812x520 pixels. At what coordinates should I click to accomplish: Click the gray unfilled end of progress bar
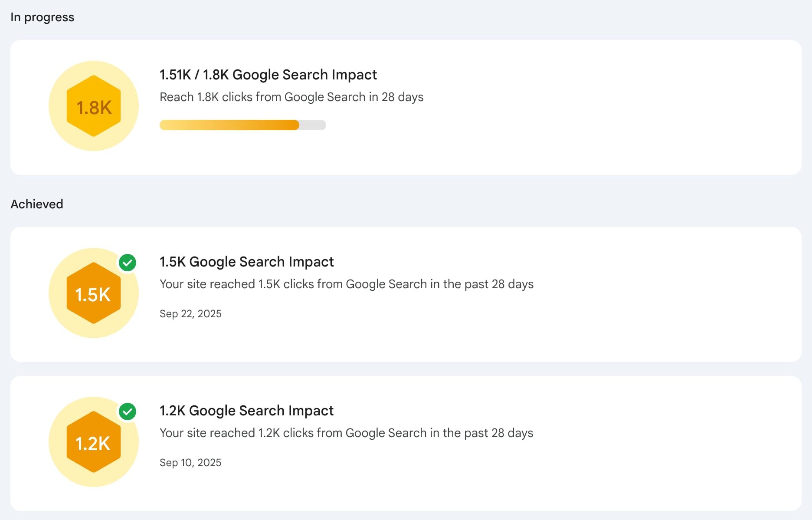(313, 125)
